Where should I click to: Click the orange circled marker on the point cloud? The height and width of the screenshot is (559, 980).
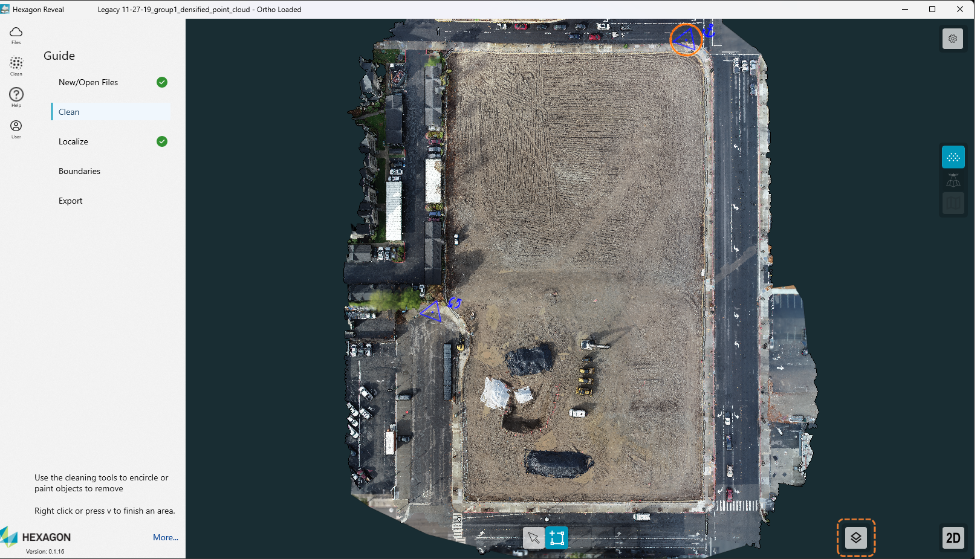[686, 39]
